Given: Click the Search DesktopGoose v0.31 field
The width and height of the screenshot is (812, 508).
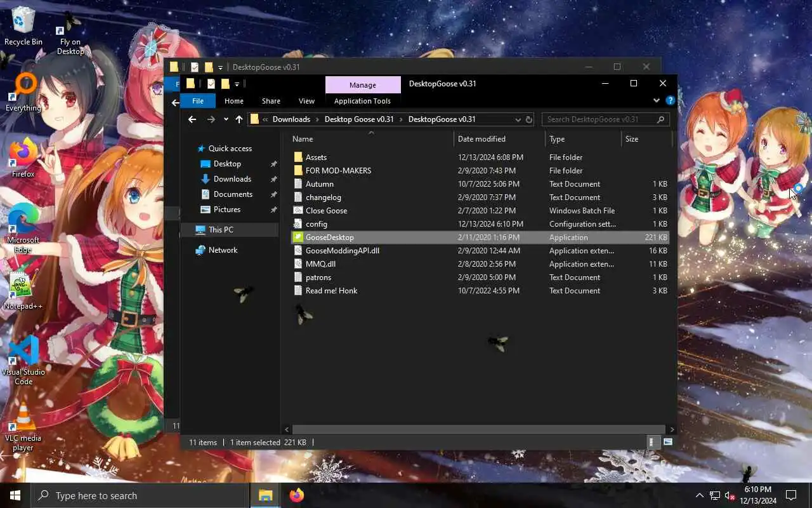Looking at the screenshot, I should coord(606,119).
